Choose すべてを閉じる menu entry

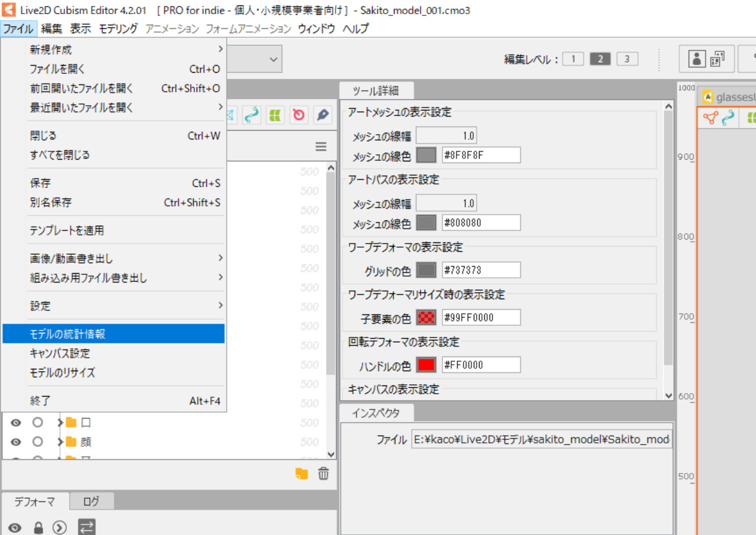(x=113, y=155)
